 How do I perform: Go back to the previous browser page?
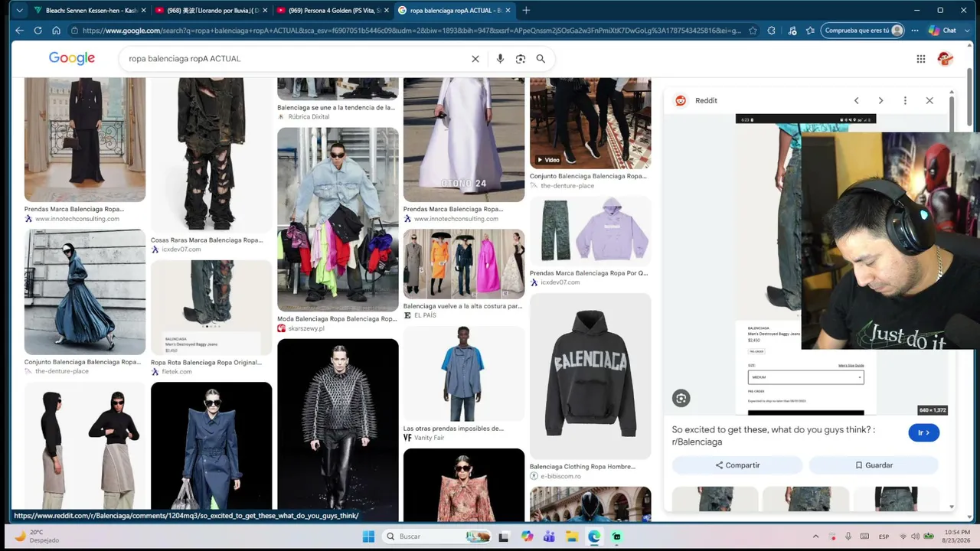(x=20, y=31)
